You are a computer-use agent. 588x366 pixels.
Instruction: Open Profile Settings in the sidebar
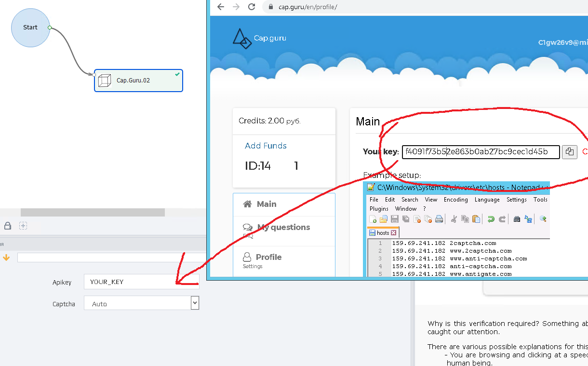coord(284,260)
